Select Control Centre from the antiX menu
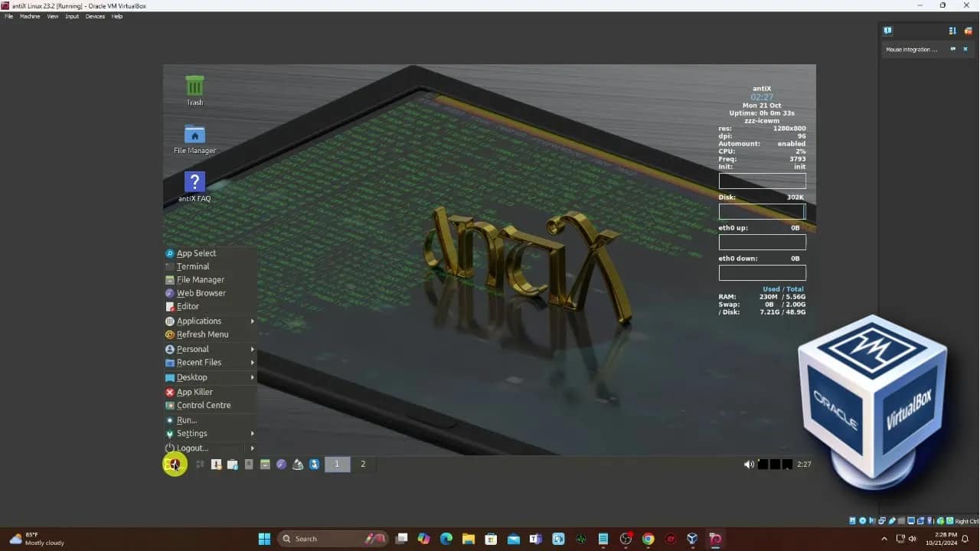Viewport: 980px width, 551px height. (203, 405)
